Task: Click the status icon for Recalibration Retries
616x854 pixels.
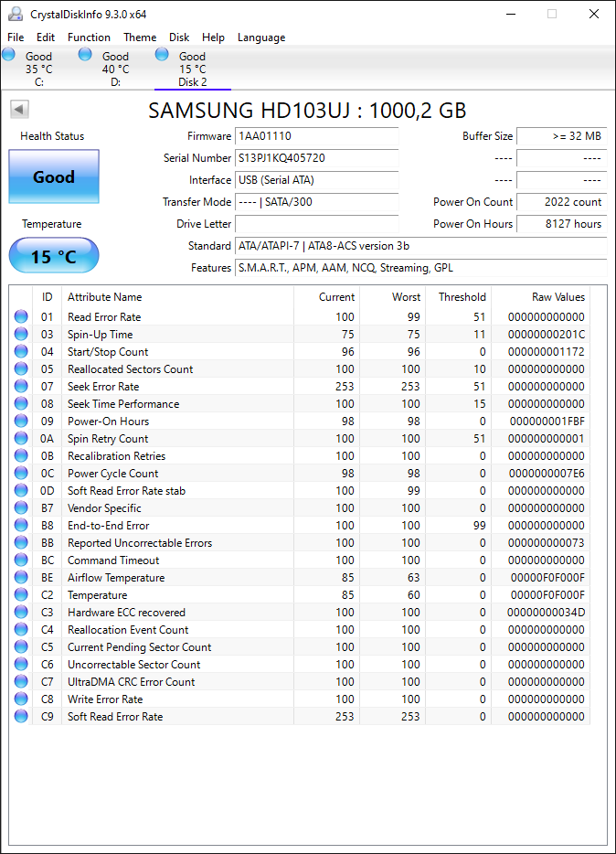Action: coord(21,456)
